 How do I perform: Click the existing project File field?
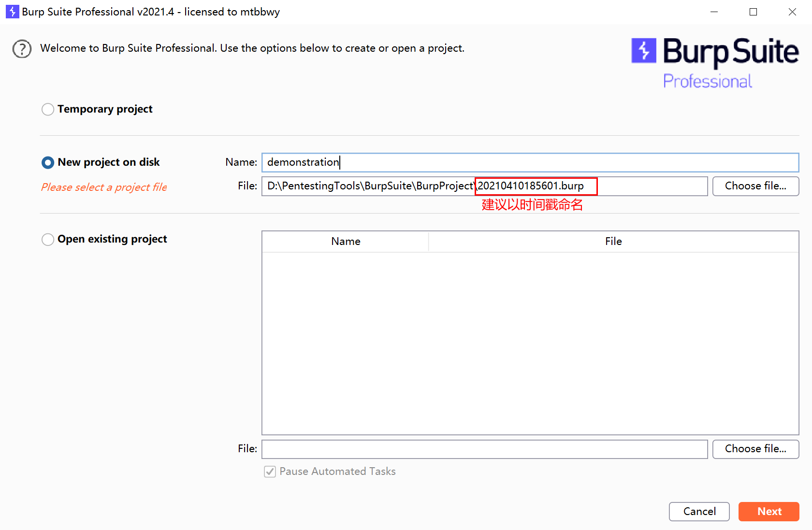pos(485,449)
